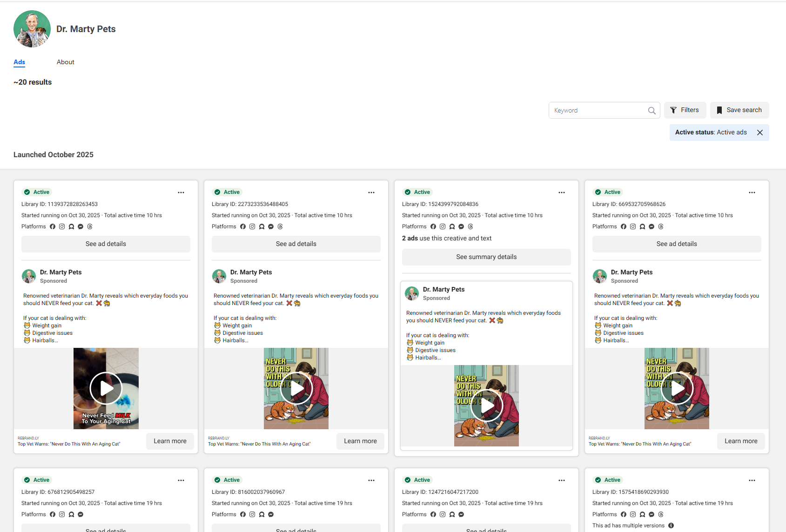Click Learn more on ad 2273233536488405

(x=361, y=441)
